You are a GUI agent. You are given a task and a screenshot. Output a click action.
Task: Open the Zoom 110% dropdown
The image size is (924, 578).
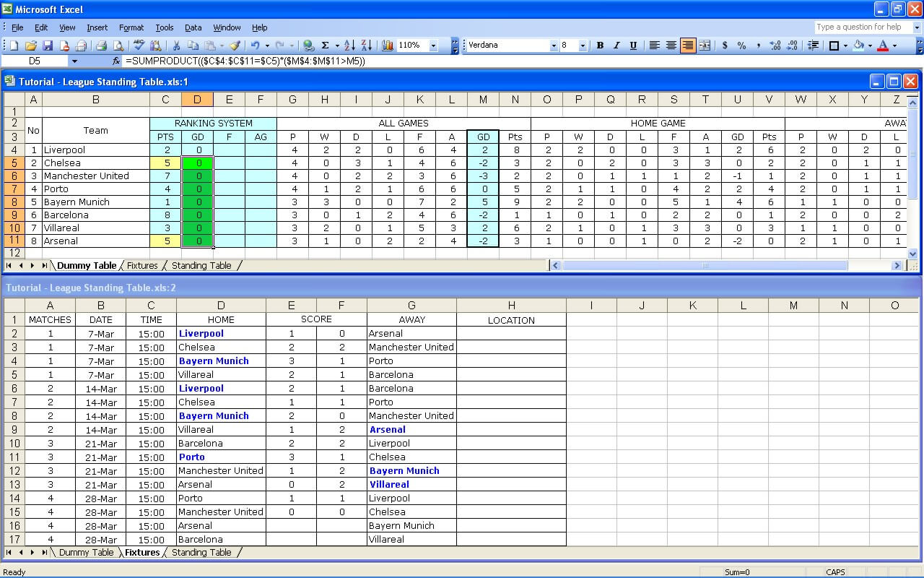click(x=433, y=46)
